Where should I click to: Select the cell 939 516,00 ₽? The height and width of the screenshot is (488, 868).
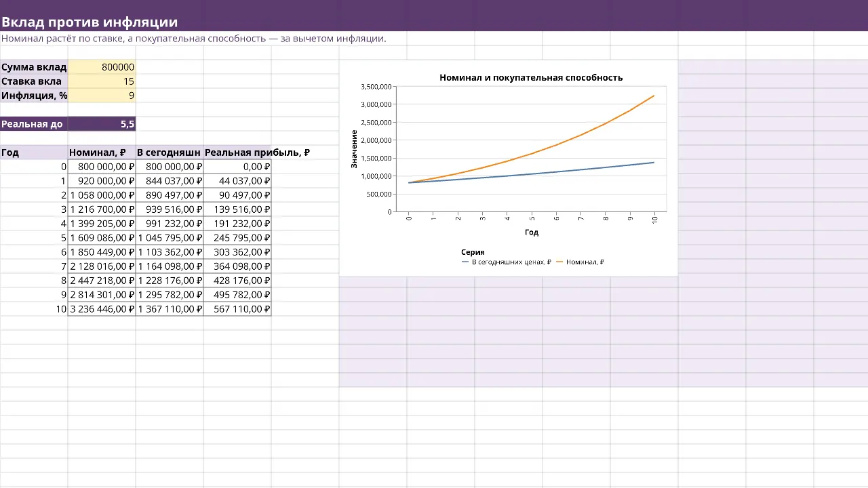click(x=170, y=209)
